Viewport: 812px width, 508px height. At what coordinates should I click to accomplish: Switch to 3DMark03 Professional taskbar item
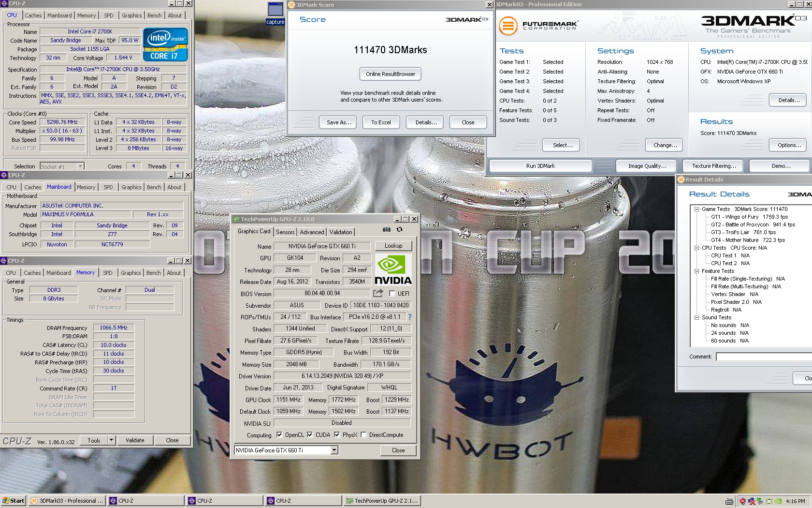click(x=67, y=501)
